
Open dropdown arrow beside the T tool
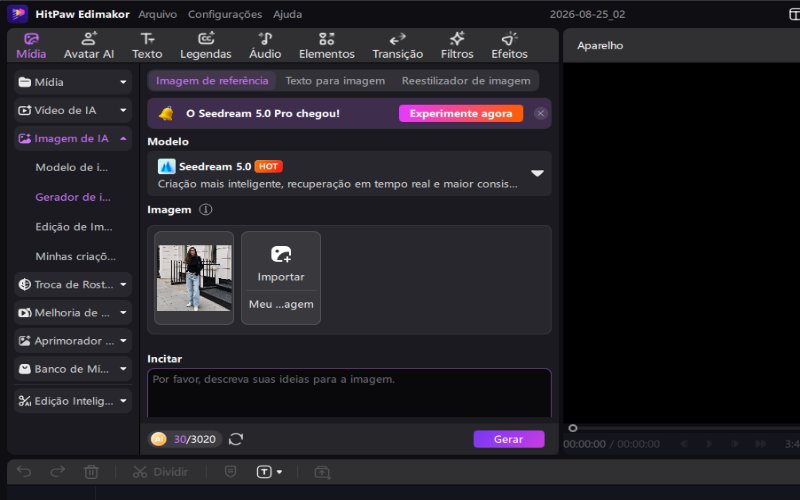pos(279,472)
